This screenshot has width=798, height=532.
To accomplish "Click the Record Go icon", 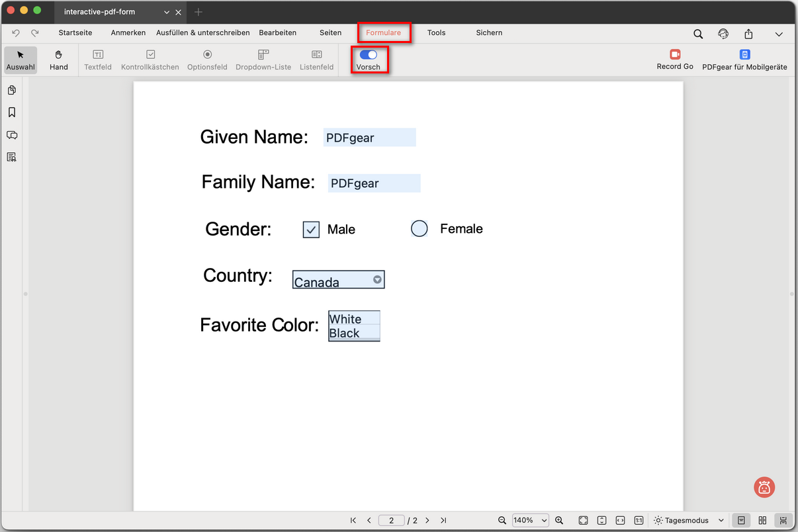I will point(675,55).
